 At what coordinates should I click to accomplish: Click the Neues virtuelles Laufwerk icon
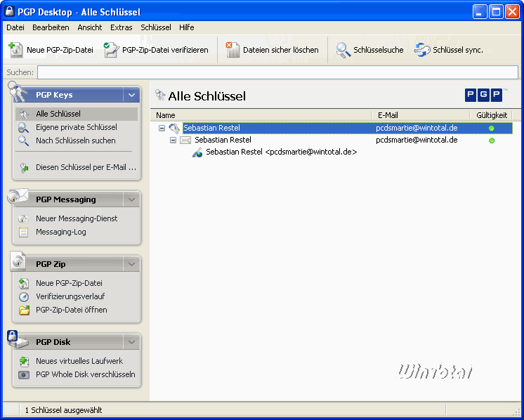(x=24, y=361)
